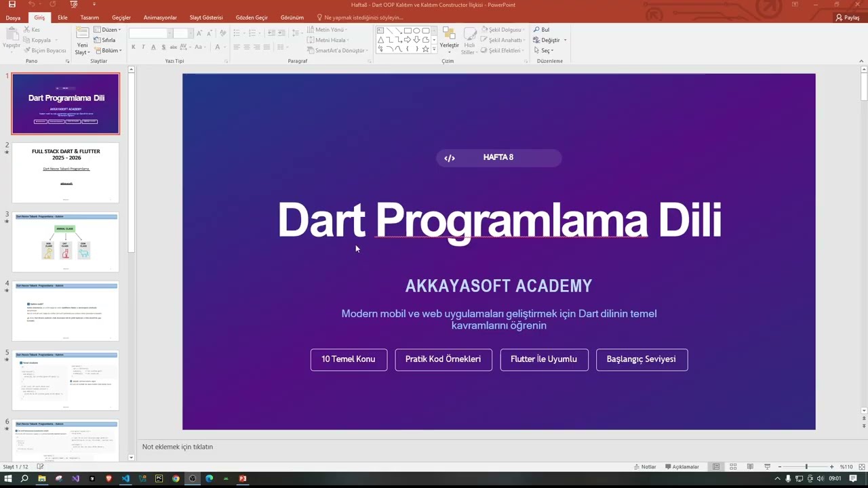This screenshot has width=868, height=488.
Task: Toggle justify paragraph button
Action: click(x=267, y=47)
